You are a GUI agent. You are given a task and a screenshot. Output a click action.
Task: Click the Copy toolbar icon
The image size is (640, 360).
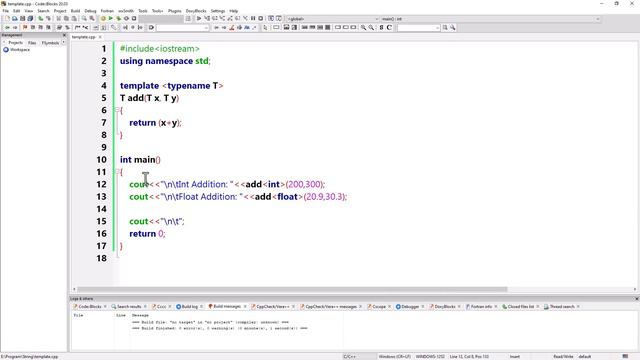(66, 19)
